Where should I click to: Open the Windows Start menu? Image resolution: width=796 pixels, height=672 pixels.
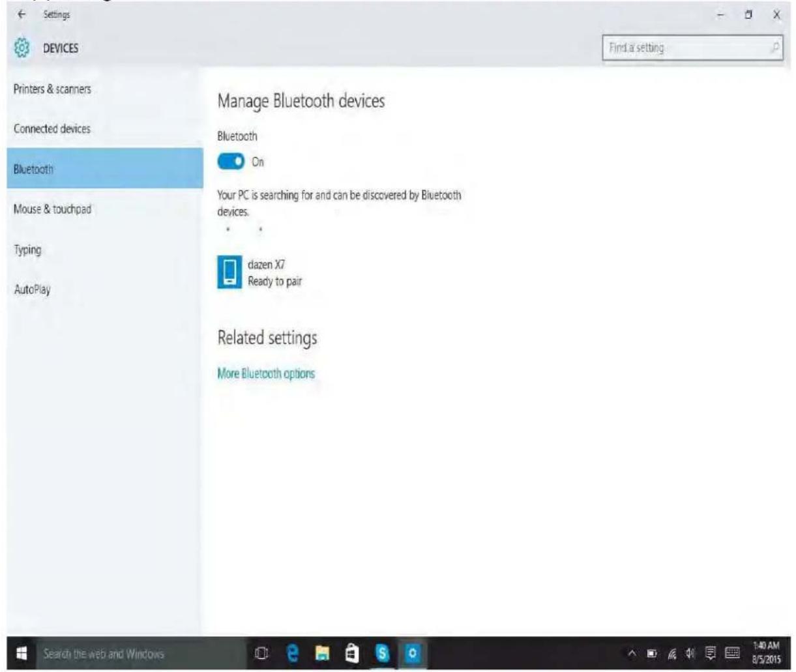coord(19,653)
